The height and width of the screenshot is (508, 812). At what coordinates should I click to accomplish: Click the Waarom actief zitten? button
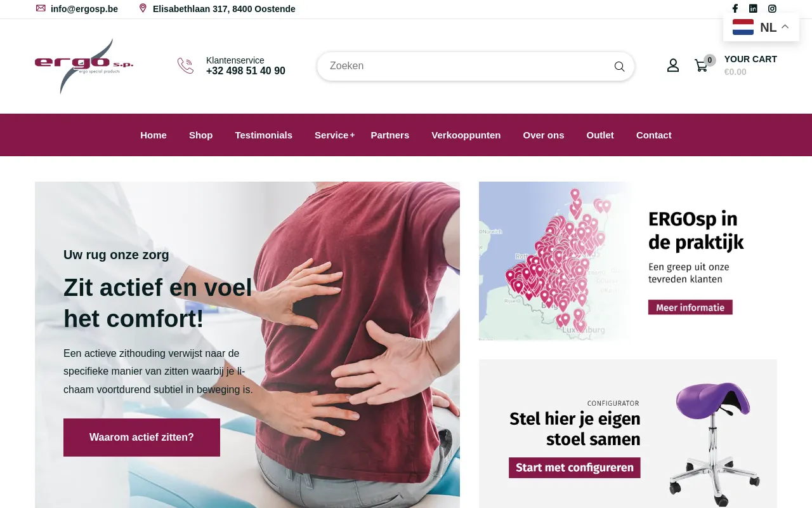click(x=141, y=438)
